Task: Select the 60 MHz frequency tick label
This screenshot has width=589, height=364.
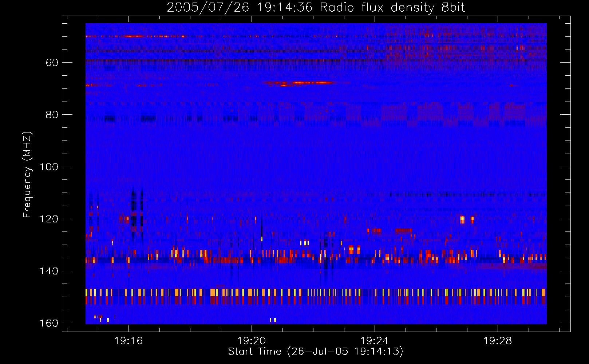Action: (52, 63)
